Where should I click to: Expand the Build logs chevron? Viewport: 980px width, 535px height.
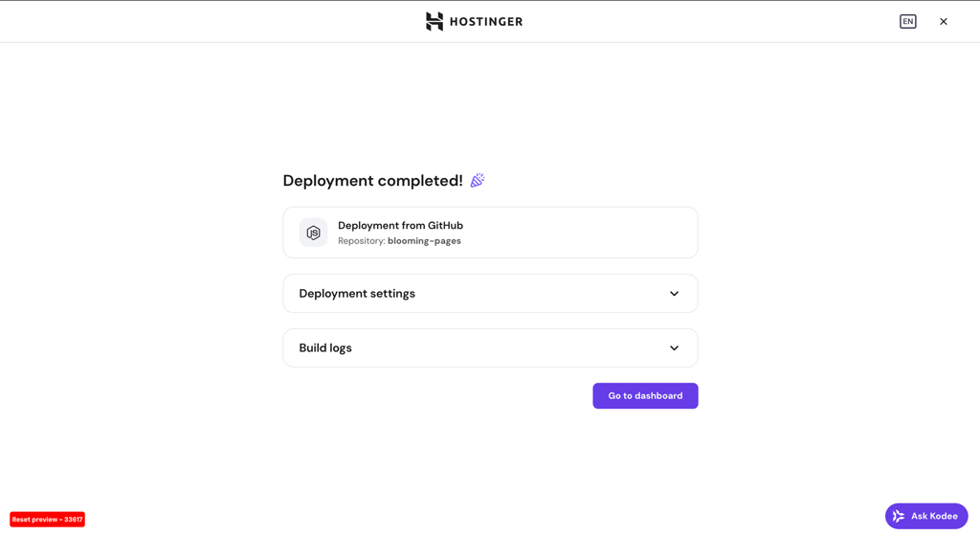pyautogui.click(x=674, y=348)
